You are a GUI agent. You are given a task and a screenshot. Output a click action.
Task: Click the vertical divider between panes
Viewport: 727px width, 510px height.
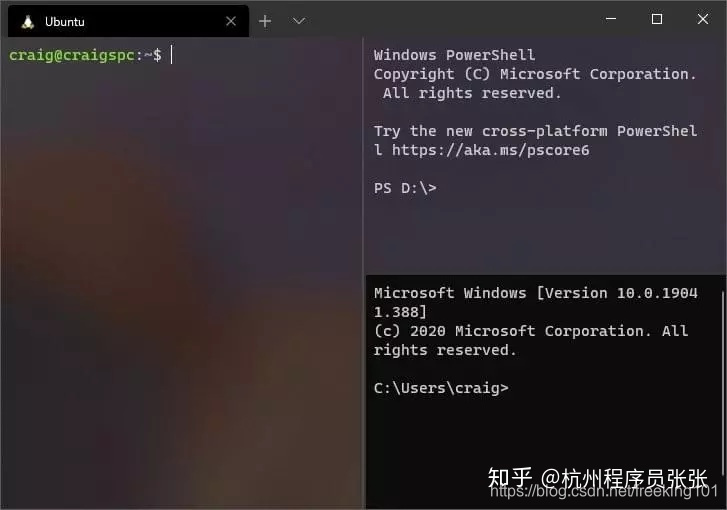[363, 274]
